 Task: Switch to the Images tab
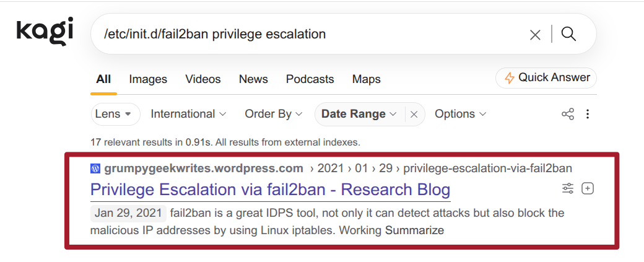[x=148, y=79]
